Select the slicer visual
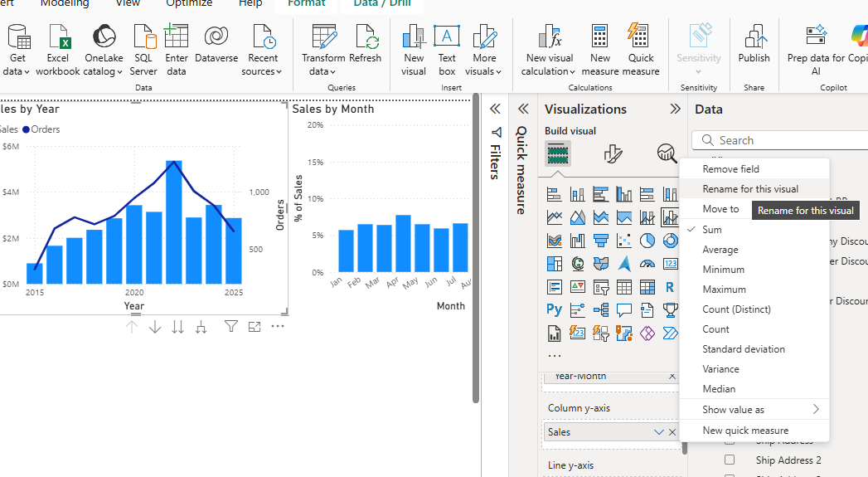This screenshot has height=477, width=868. 600,287
